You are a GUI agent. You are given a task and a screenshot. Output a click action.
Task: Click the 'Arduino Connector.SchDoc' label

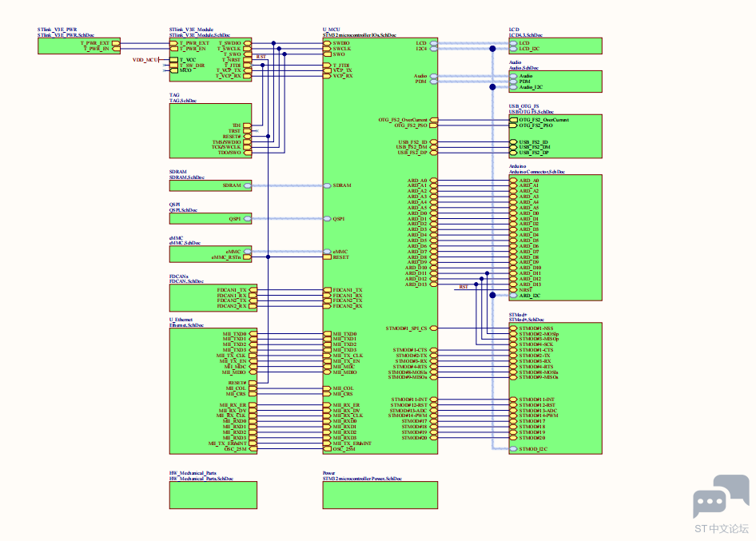536,172
